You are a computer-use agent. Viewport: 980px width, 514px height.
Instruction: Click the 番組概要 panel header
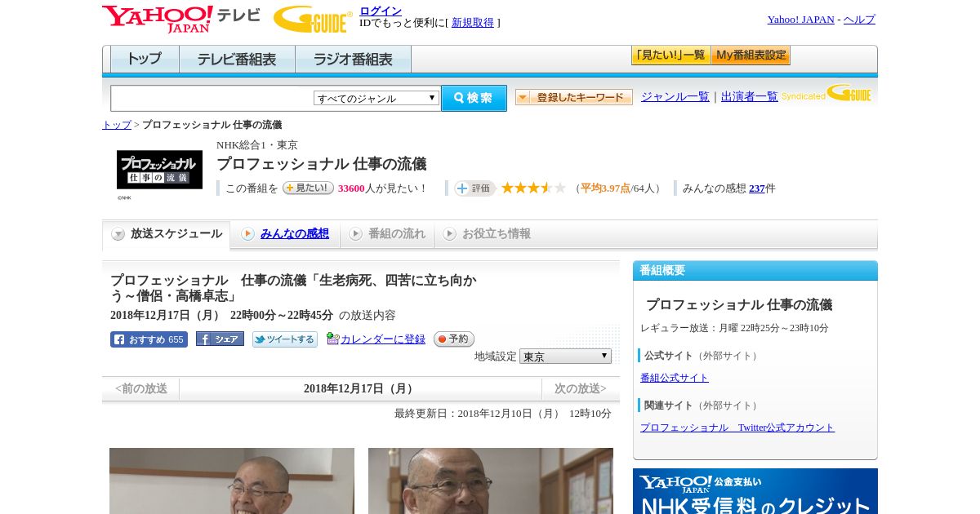pyautogui.click(x=755, y=271)
